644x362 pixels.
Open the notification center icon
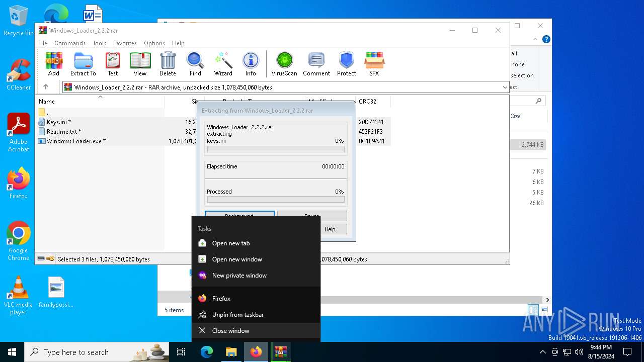(x=627, y=352)
